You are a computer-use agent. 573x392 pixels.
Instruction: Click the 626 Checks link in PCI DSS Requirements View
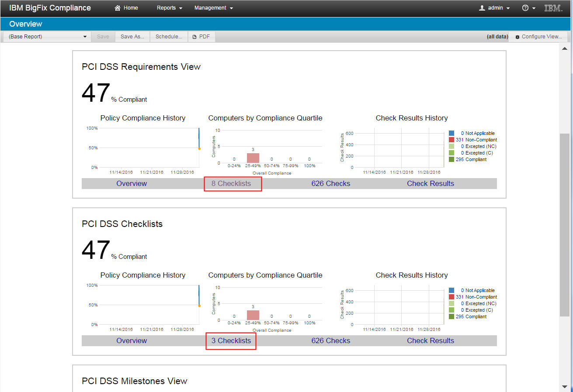point(330,183)
